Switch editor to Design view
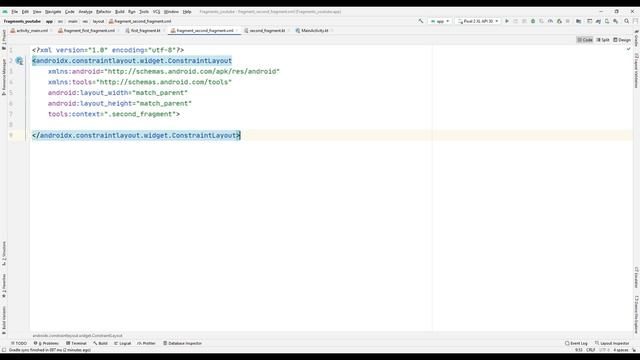640x360 pixels. pos(622,40)
